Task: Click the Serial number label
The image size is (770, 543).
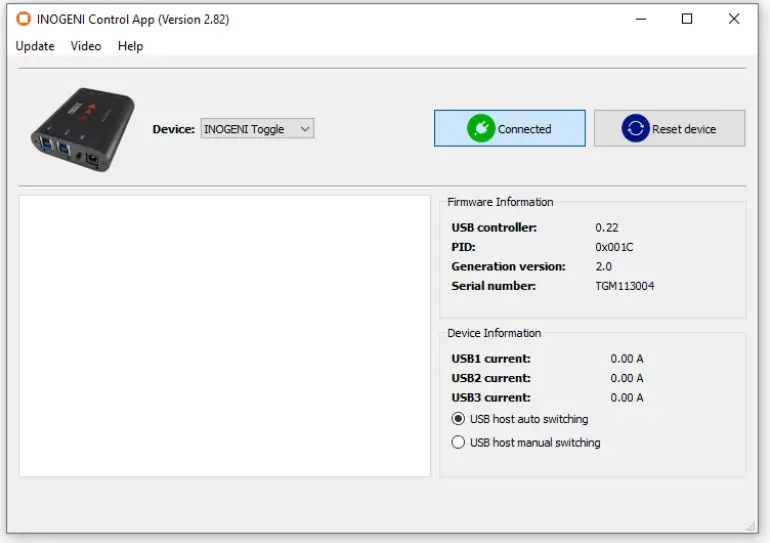Action: tap(494, 286)
